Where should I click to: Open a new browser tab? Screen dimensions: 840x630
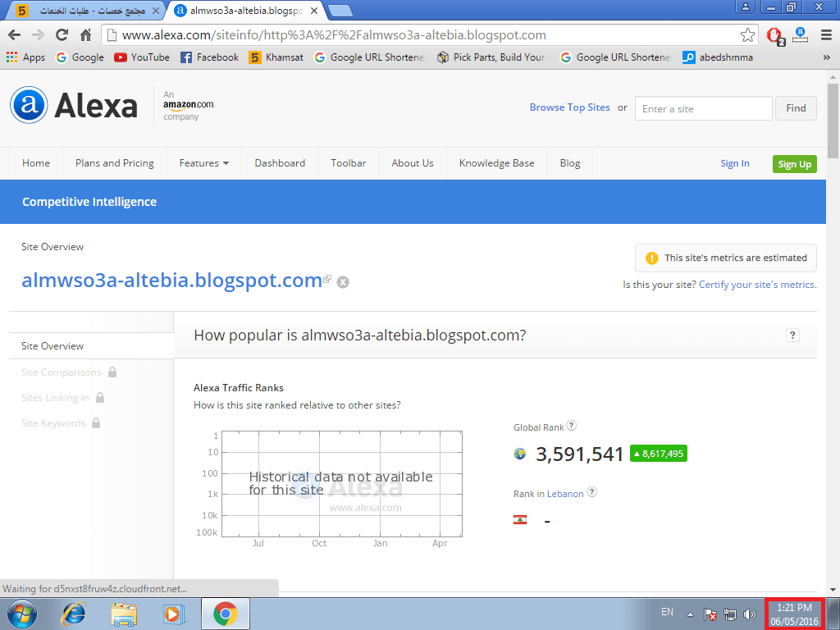(339, 11)
